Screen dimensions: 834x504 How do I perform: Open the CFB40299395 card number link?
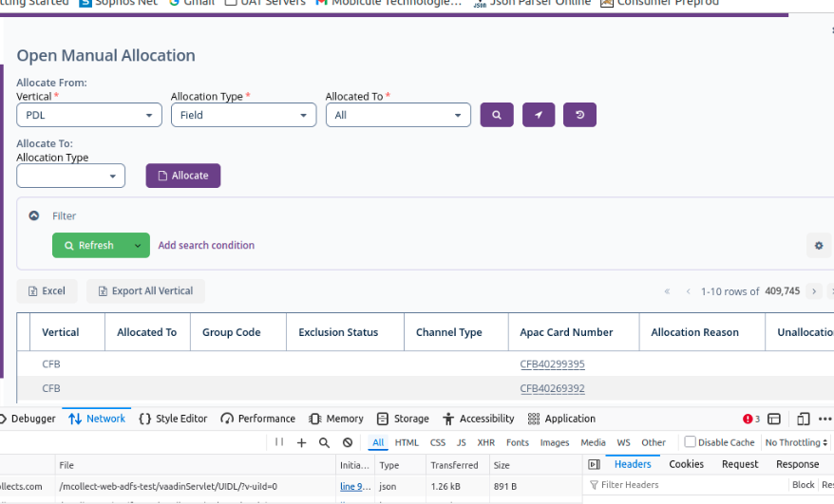[x=552, y=364]
